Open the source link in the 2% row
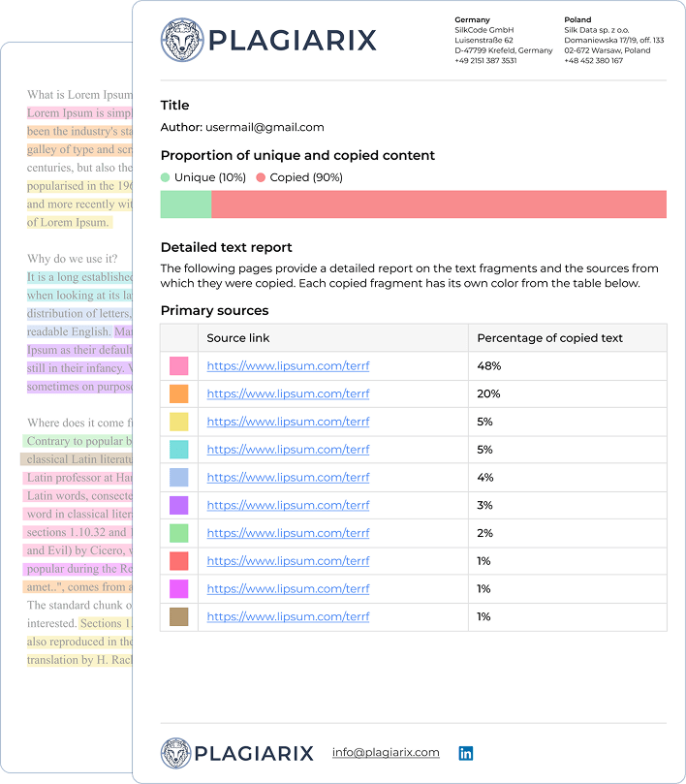This screenshot has height=784, width=686. 288,534
